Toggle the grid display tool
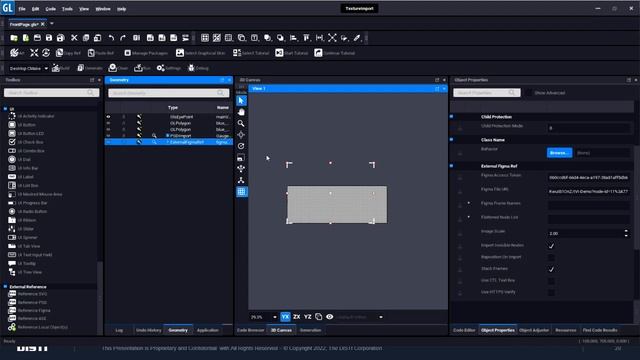The height and width of the screenshot is (360, 640). 241,191
